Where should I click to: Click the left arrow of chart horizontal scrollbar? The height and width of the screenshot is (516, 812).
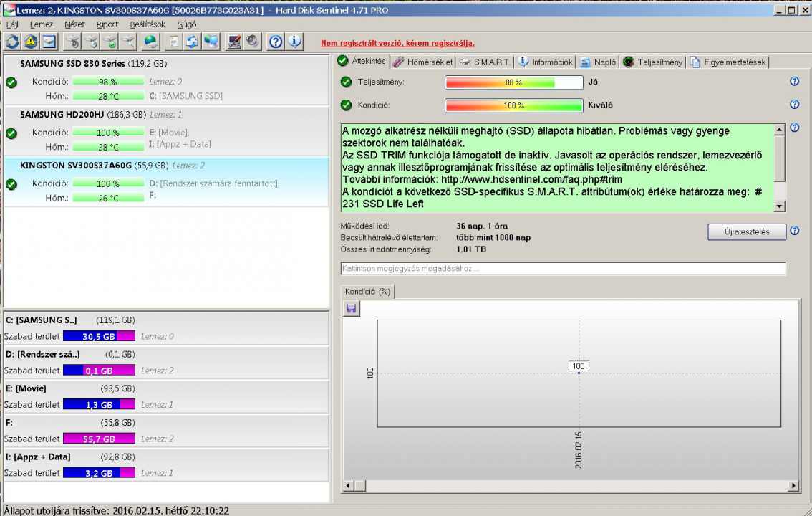(x=349, y=485)
